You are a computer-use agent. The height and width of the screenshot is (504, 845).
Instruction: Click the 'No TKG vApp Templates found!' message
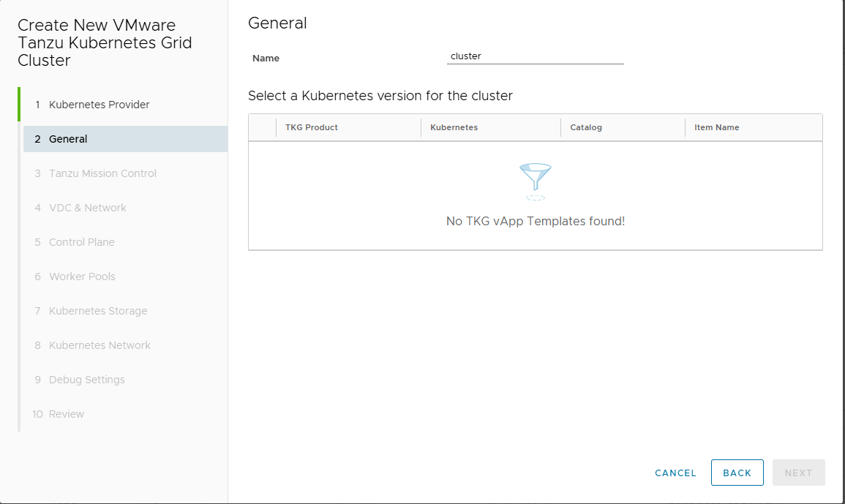pos(536,222)
